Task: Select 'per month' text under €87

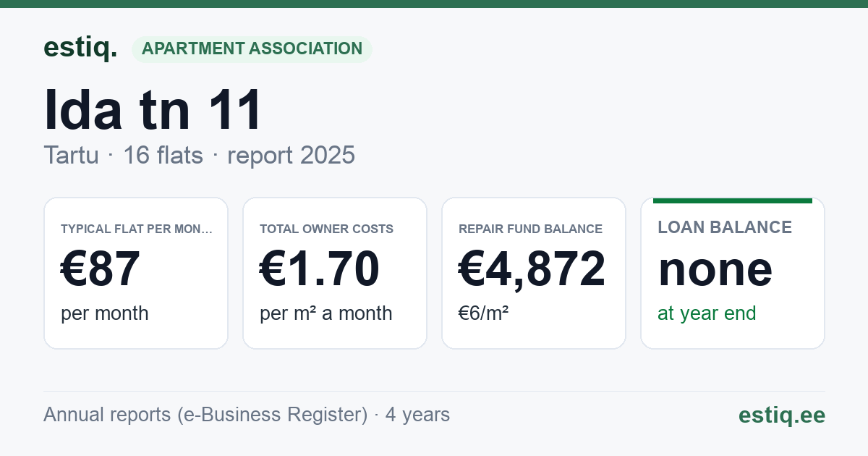Action: point(104,313)
